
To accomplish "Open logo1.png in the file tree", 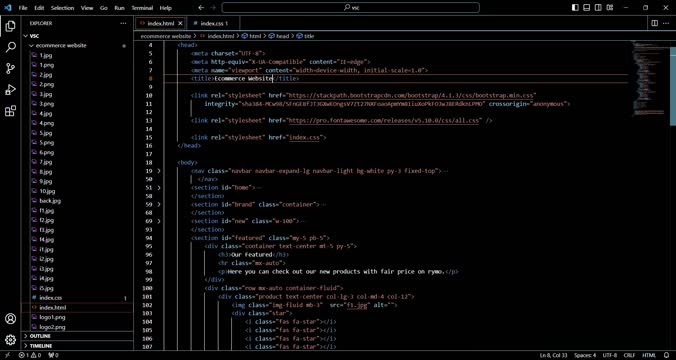I will coord(52,317).
